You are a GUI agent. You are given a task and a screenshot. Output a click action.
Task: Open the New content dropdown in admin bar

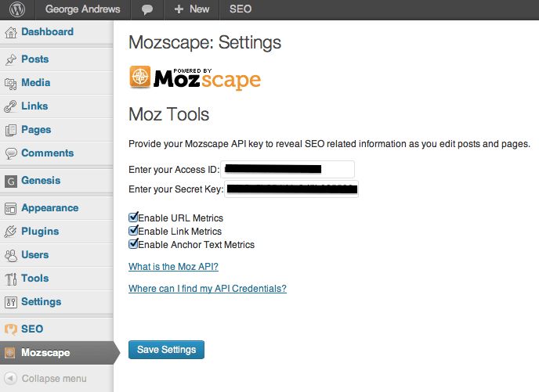point(192,9)
